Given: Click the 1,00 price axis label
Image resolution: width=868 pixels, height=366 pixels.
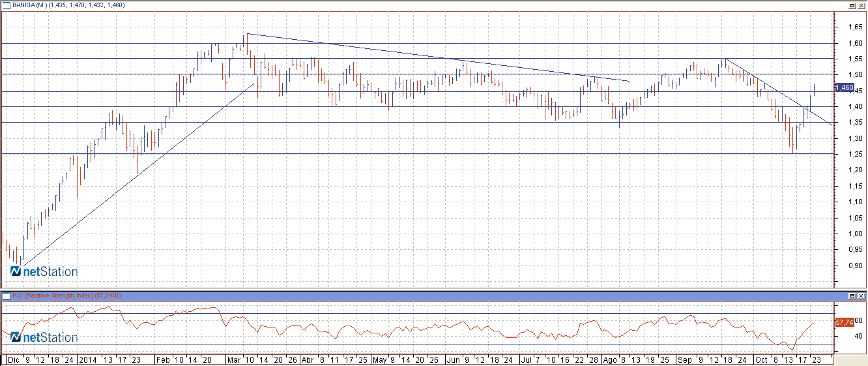Looking at the screenshot, I should (856, 234).
